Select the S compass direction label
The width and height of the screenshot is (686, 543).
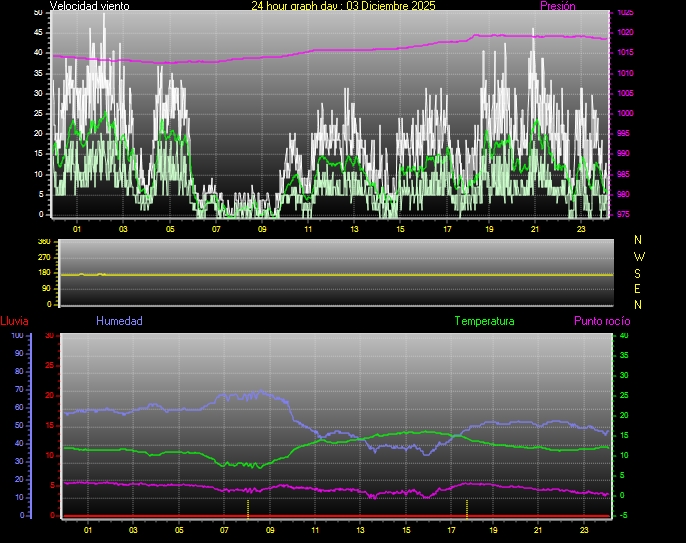pyautogui.click(x=639, y=272)
